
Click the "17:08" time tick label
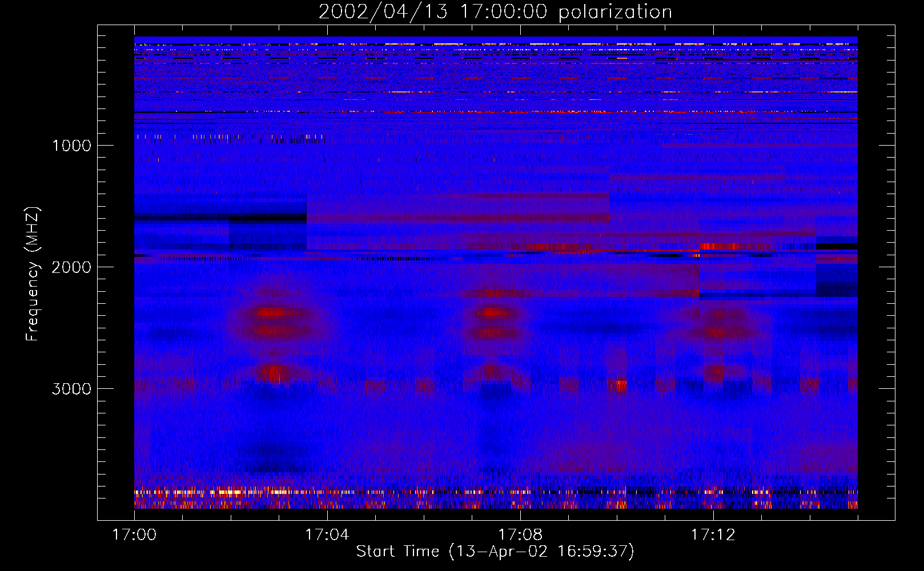click(x=520, y=535)
